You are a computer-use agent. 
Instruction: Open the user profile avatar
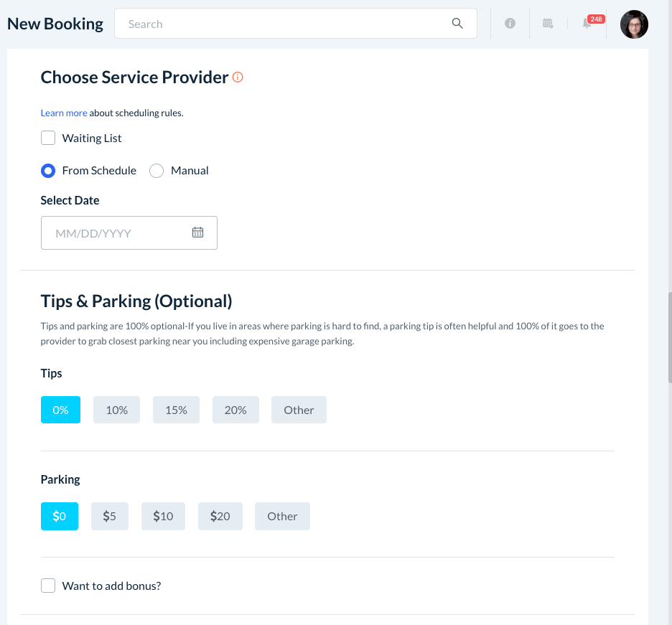(x=634, y=24)
